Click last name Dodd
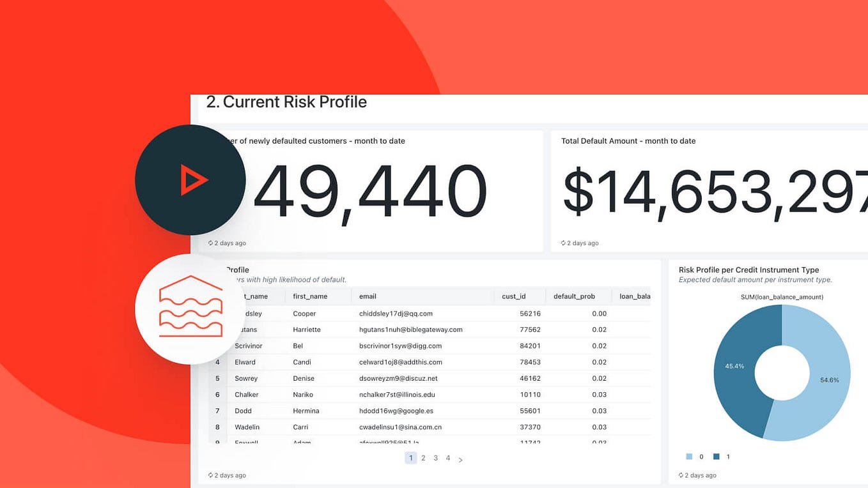 click(243, 411)
